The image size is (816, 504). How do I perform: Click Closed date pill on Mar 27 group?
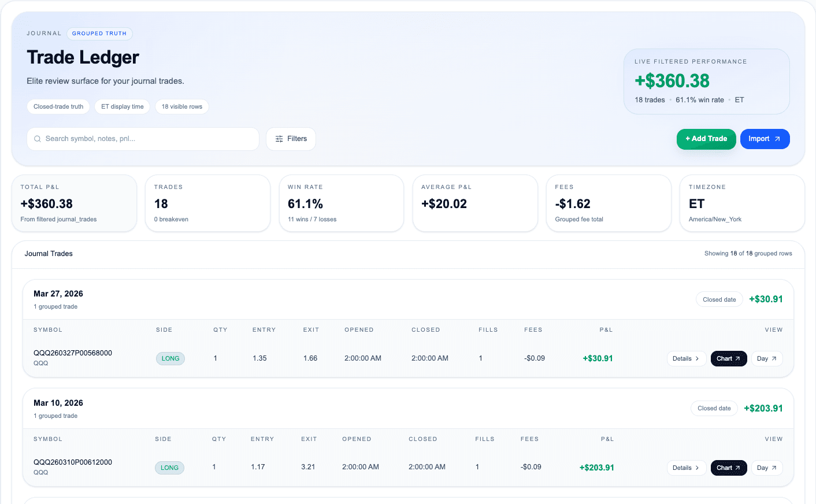(x=719, y=299)
